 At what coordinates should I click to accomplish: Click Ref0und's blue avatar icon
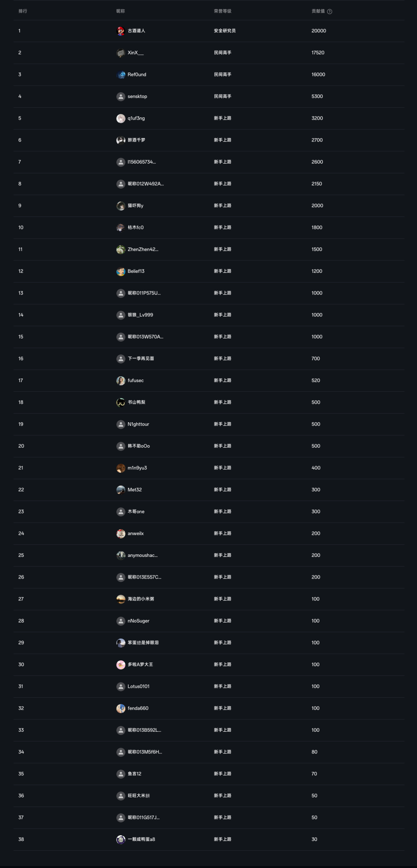click(121, 74)
